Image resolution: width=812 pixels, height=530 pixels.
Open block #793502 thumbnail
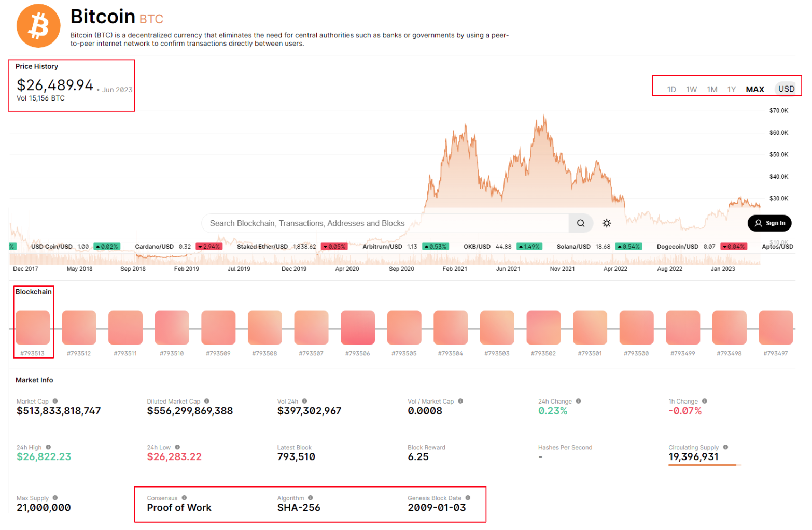(x=543, y=327)
